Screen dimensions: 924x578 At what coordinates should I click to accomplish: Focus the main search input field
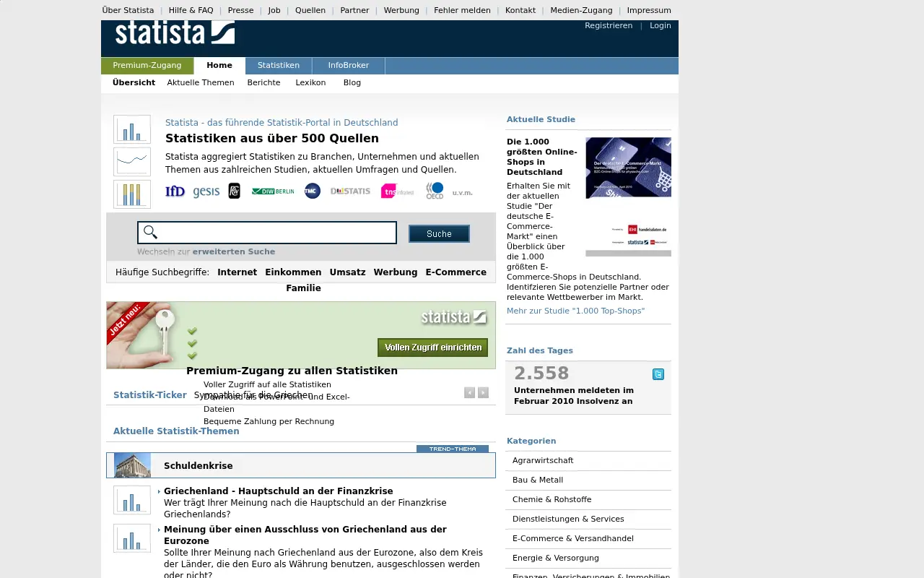coord(267,233)
